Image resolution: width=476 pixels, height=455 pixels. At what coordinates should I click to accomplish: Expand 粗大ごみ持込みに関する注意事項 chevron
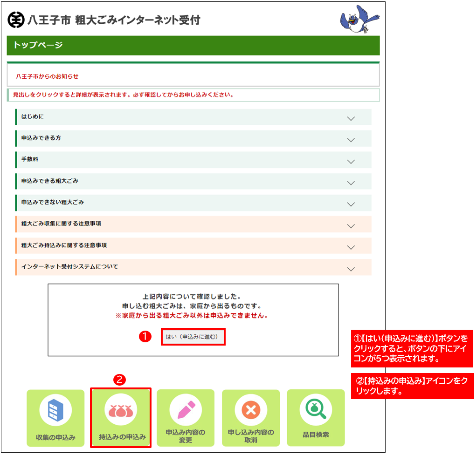point(351,247)
